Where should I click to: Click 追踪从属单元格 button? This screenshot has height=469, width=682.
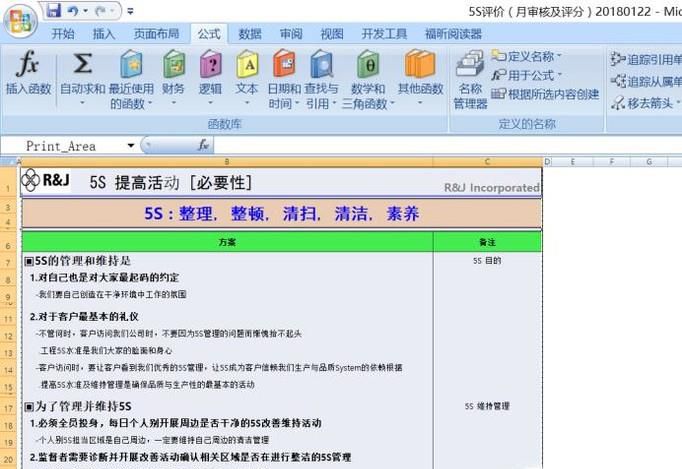click(x=645, y=81)
